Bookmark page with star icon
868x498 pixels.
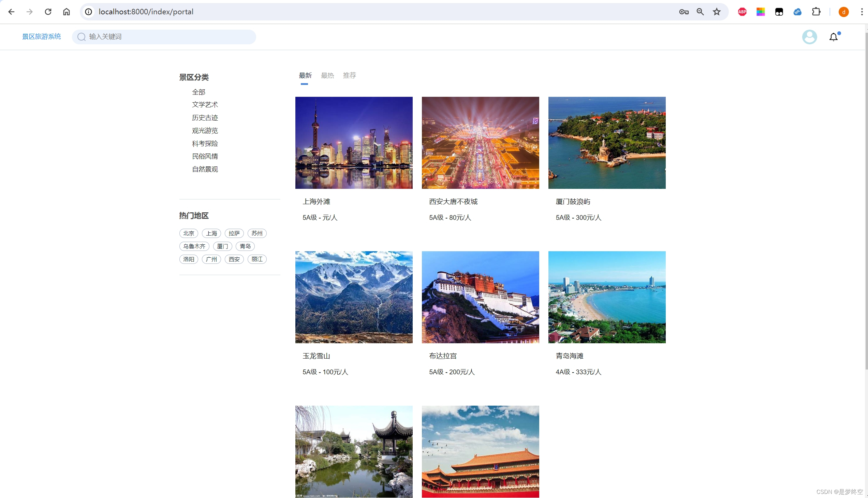(717, 12)
